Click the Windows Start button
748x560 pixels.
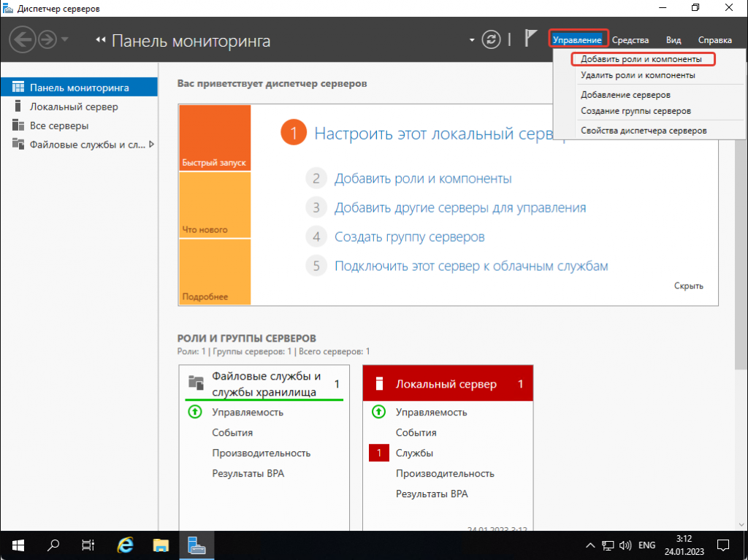(x=18, y=545)
